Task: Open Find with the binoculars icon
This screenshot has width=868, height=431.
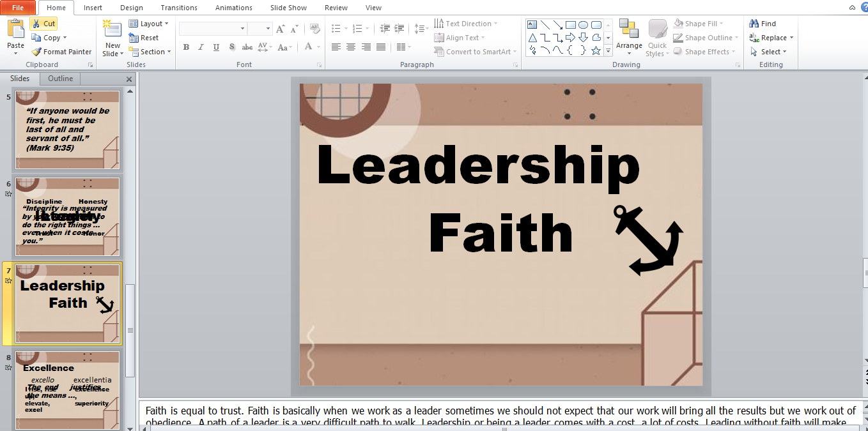Action: [763, 24]
